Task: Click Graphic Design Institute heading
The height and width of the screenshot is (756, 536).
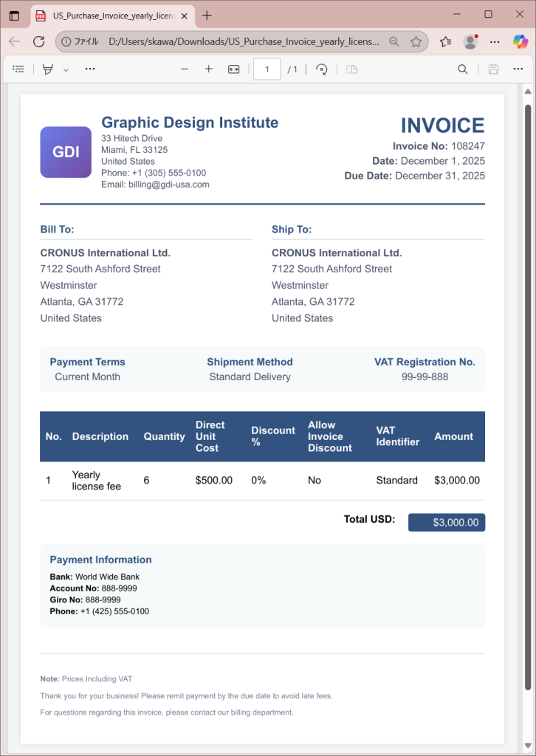Action: pos(190,123)
